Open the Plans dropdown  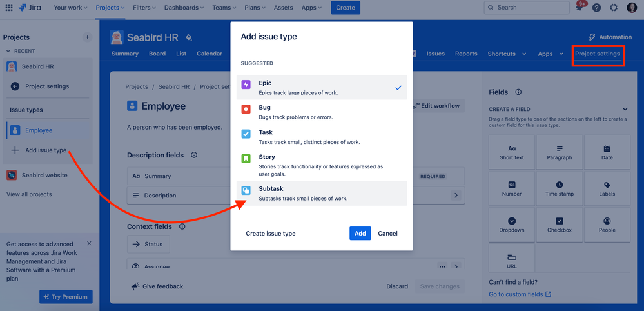click(255, 8)
